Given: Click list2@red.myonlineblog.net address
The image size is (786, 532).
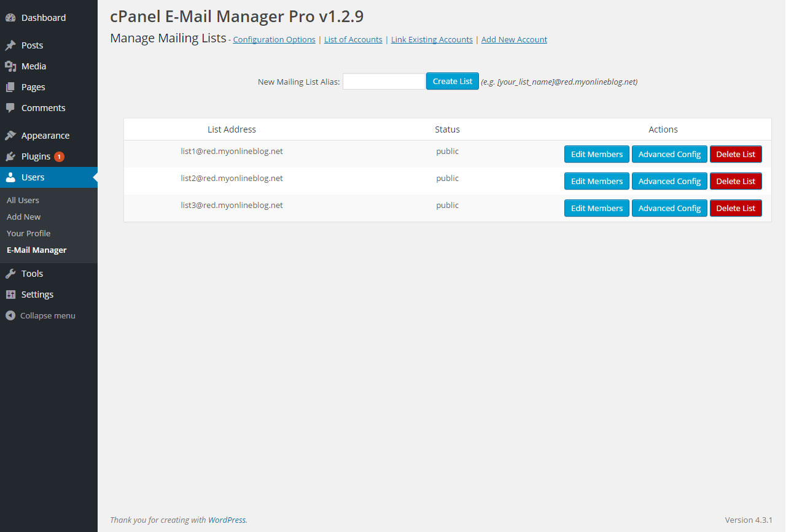Looking at the screenshot, I should tap(232, 178).
